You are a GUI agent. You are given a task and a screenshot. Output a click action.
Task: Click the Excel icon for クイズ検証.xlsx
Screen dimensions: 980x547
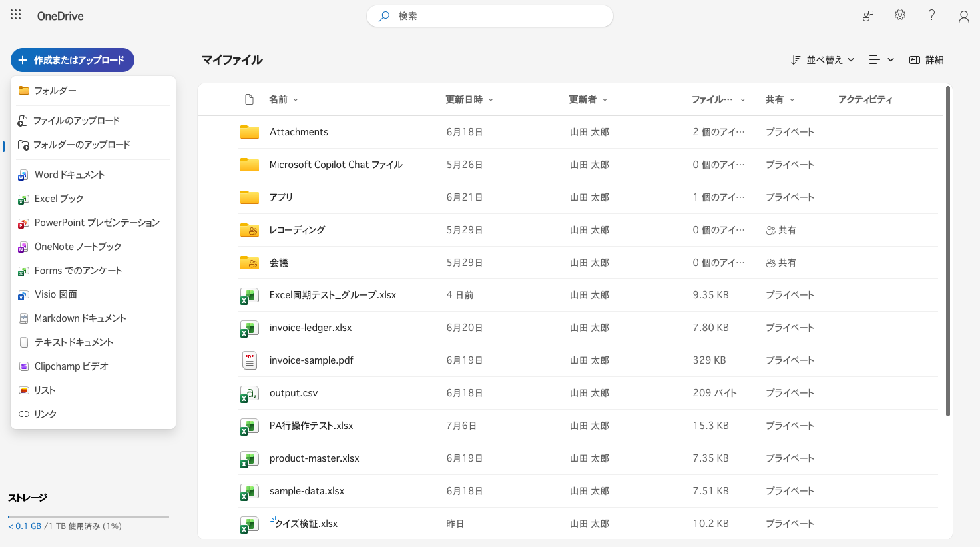tap(249, 524)
